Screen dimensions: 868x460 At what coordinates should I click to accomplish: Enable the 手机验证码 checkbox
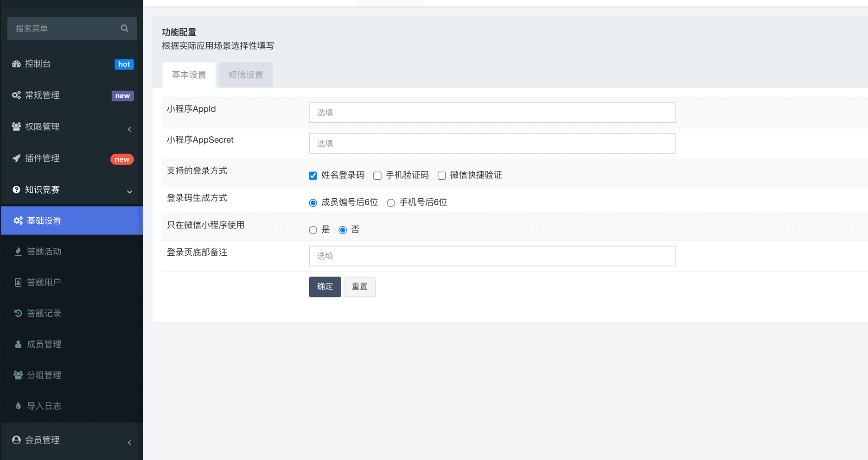(x=377, y=176)
